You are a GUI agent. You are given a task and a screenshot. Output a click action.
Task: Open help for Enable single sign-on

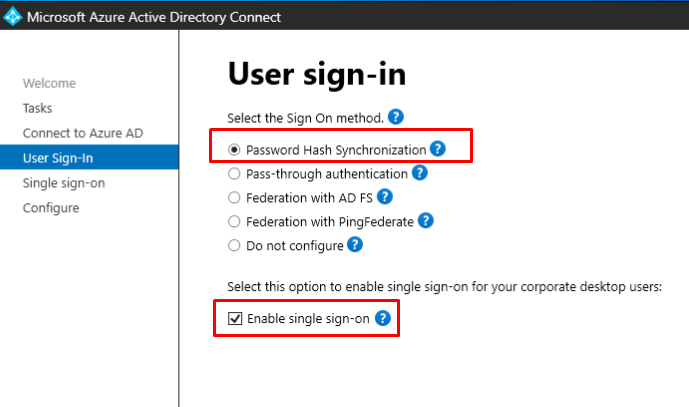pyautogui.click(x=380, y=319)
